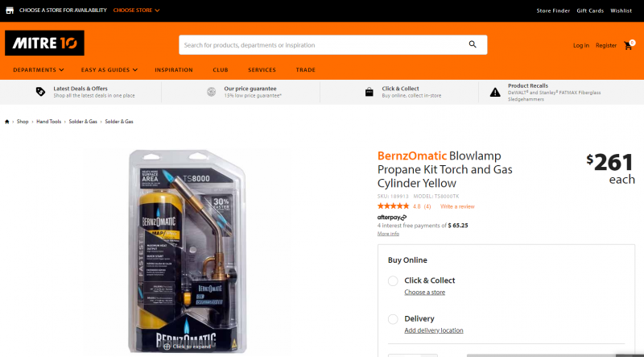Viewport: 644px width, 357px height.
Task: Expand the Easy As Guides menu
Action: [109, 70]
